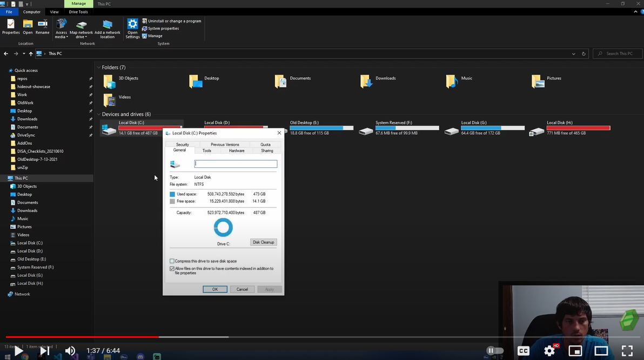644x360 pixels.
Task: Expand the address bar history dropdown
Action: 574,53
